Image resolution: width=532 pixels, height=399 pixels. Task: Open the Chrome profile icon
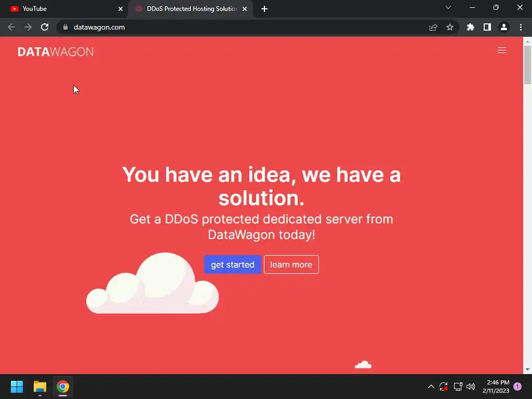point(504,27)
